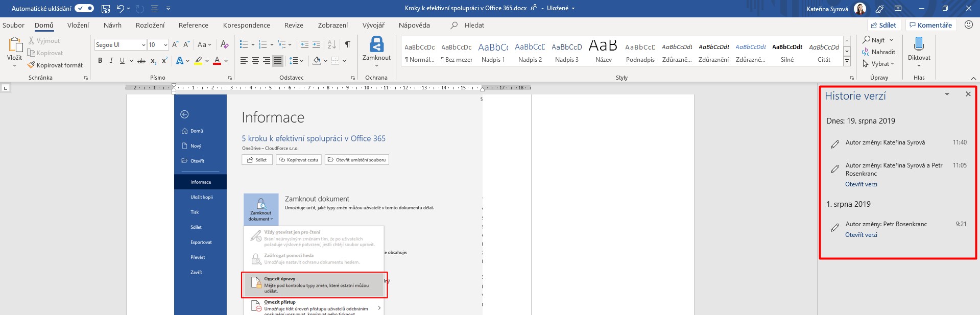Apply bulleted list formatting
The height and width of the screenshot is (315, 980).
pyautogui.click(x=244, y=44)
